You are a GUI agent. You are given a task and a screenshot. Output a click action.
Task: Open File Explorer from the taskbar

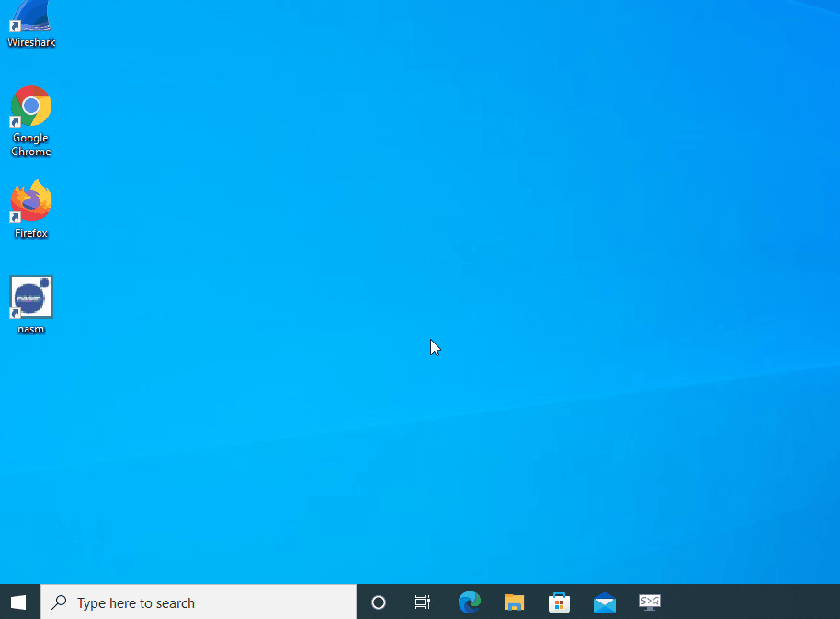pyautogui.click(x=514, y=602)
